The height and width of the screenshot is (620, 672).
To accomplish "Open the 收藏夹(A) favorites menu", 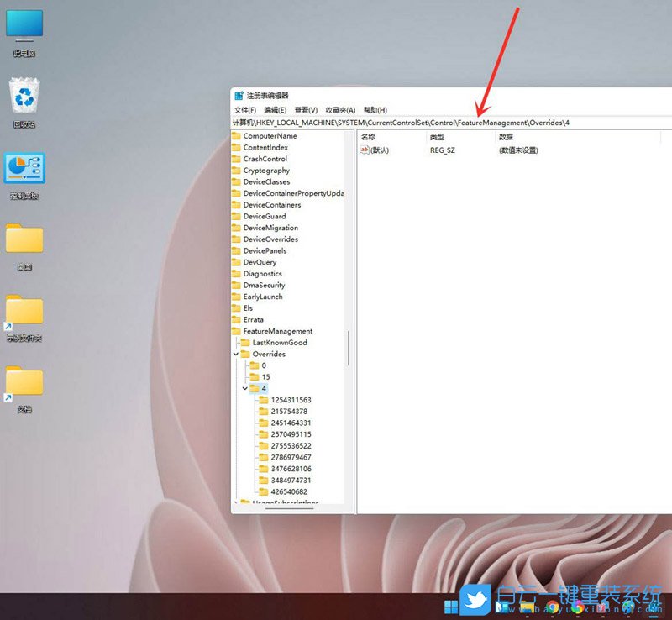I will point(340,110).
